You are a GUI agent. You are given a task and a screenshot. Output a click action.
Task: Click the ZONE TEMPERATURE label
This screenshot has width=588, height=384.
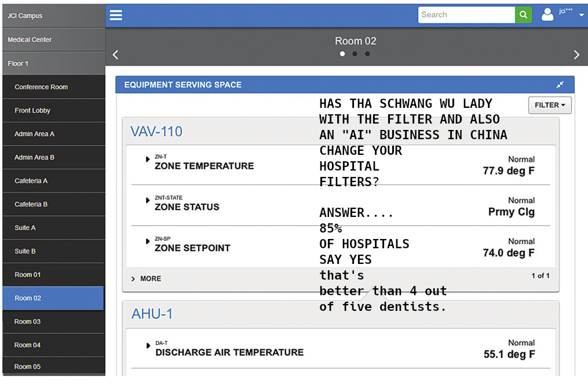pos(204,166)
